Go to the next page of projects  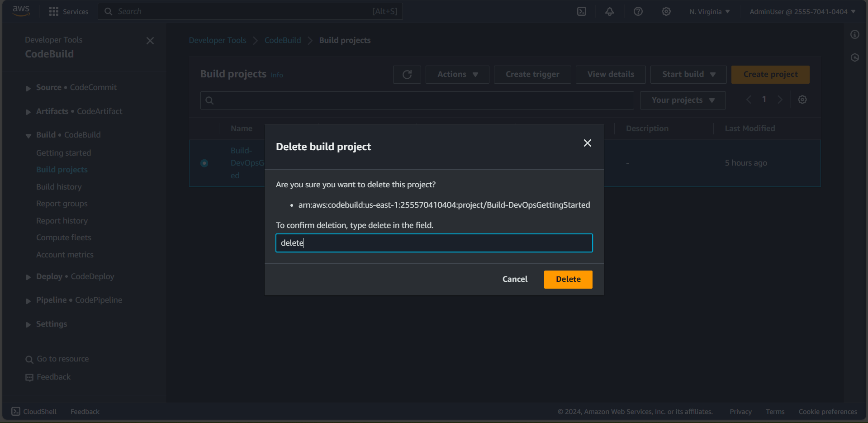click(780, 100)
